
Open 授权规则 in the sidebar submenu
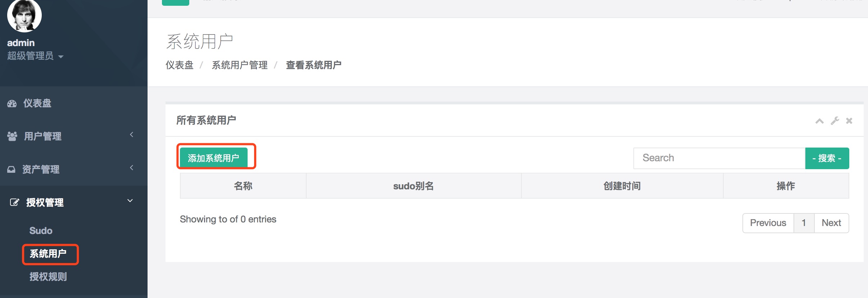[48, 277]
